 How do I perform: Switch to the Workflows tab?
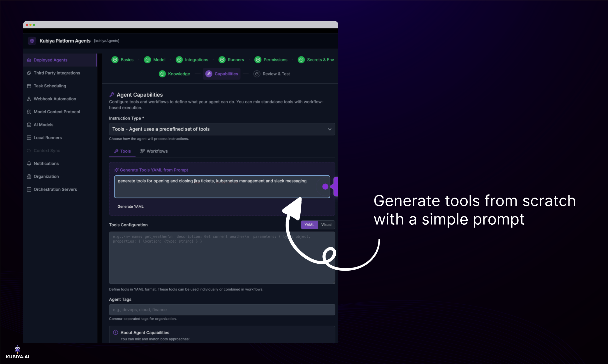pyautogui.click(x=154, y=151)
